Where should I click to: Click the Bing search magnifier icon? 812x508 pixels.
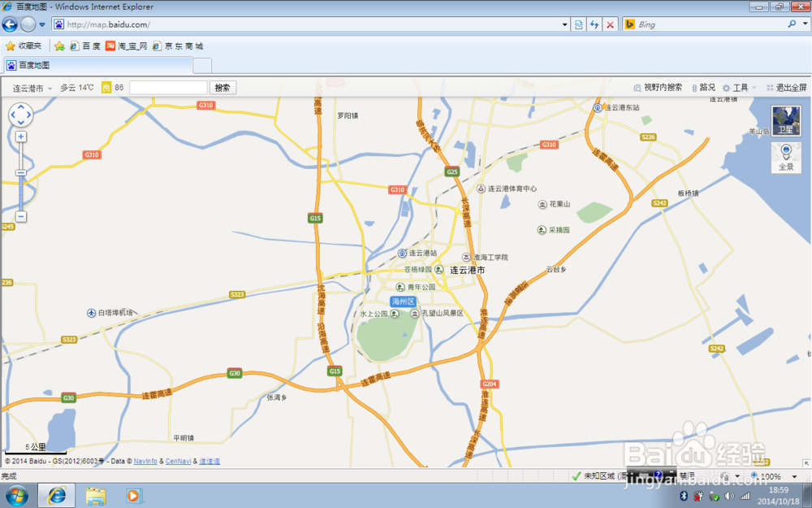pyautogui.click(x=792, y=24)
